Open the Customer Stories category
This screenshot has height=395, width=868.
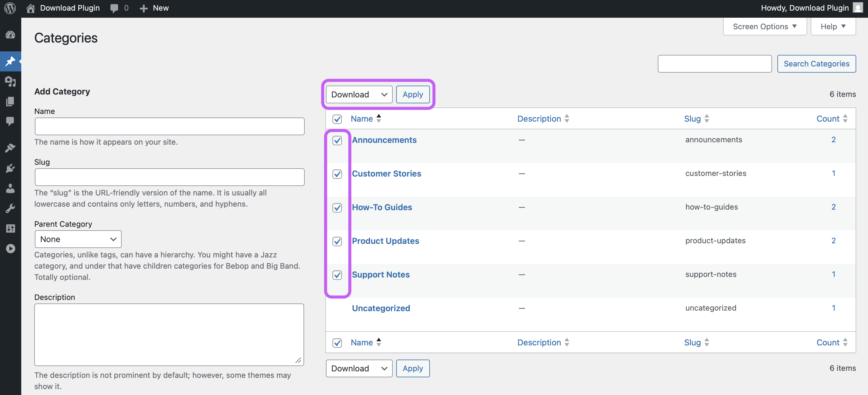tap(386, 174)
